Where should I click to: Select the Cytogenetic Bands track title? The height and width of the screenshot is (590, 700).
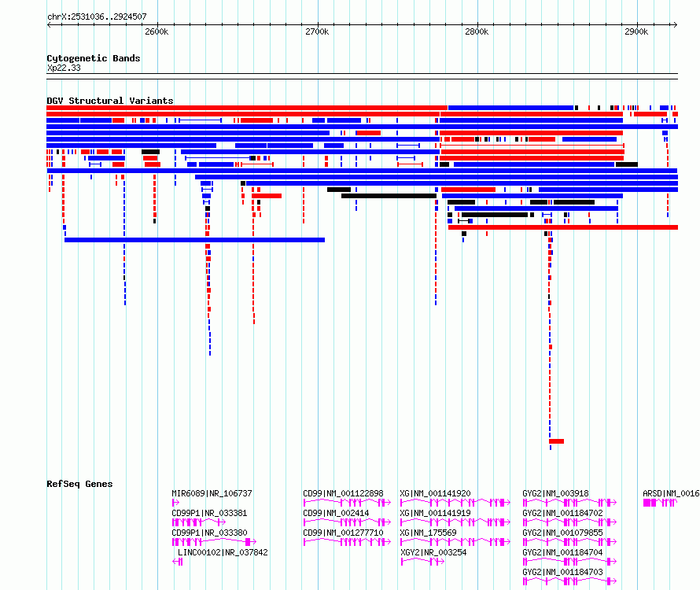point(94,58)
